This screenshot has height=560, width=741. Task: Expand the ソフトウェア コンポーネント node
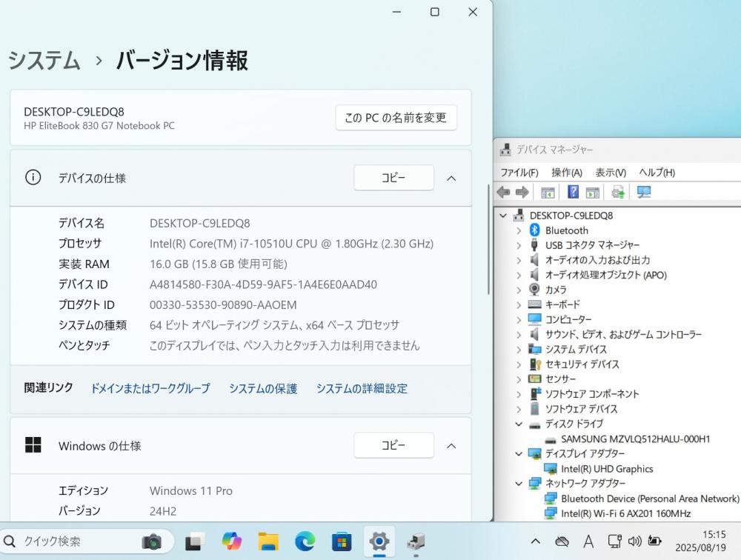coord(519,393)
